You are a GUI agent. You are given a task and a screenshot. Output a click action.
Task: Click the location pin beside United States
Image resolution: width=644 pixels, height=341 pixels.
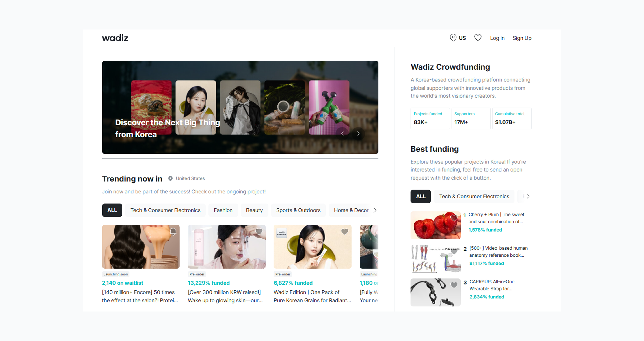[x=170, y=178]
